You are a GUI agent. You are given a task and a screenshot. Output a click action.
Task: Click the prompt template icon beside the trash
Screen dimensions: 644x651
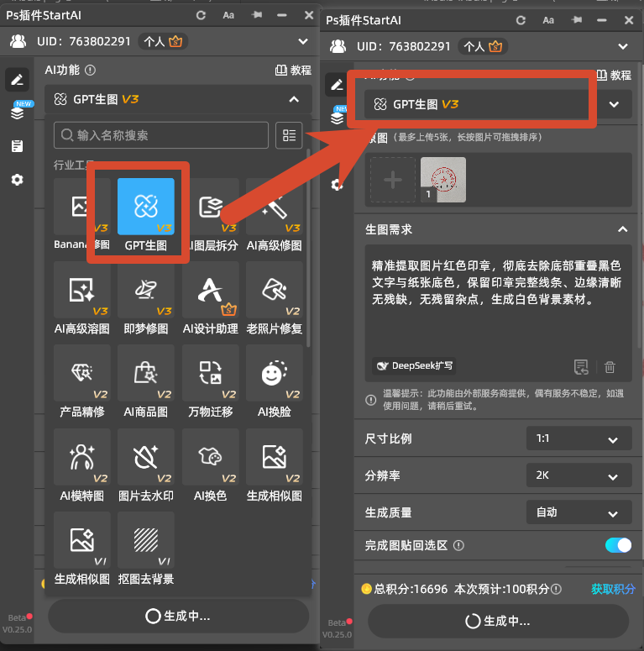tap(581, 367)
